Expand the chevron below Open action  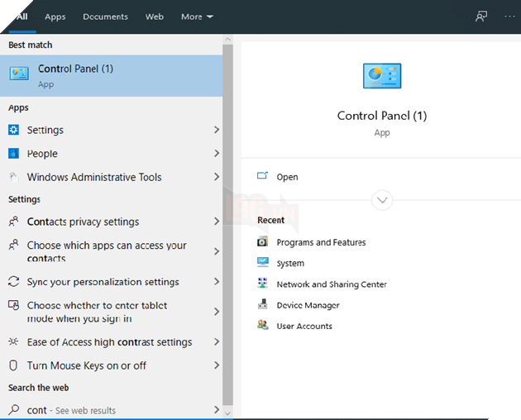click(382, 200)
